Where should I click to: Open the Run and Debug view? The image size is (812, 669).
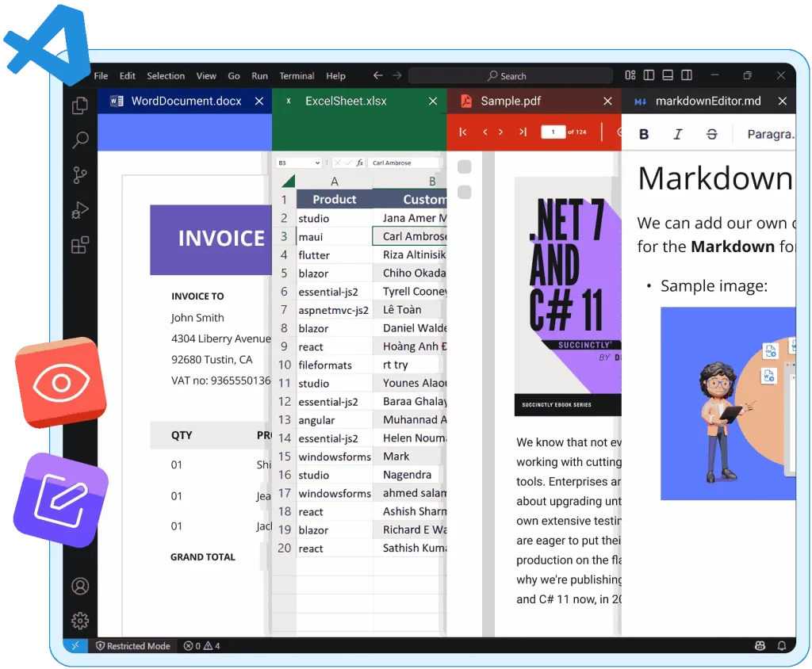[79, 210]
